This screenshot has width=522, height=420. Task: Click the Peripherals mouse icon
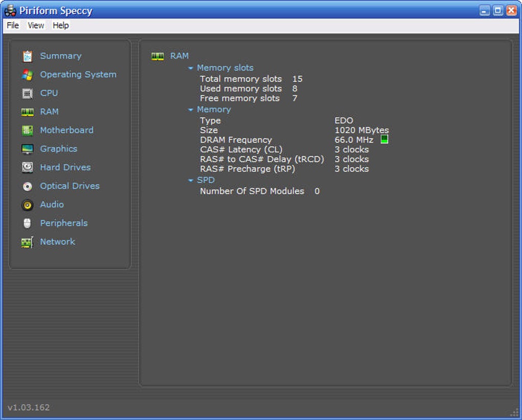[x=27, y=224]
